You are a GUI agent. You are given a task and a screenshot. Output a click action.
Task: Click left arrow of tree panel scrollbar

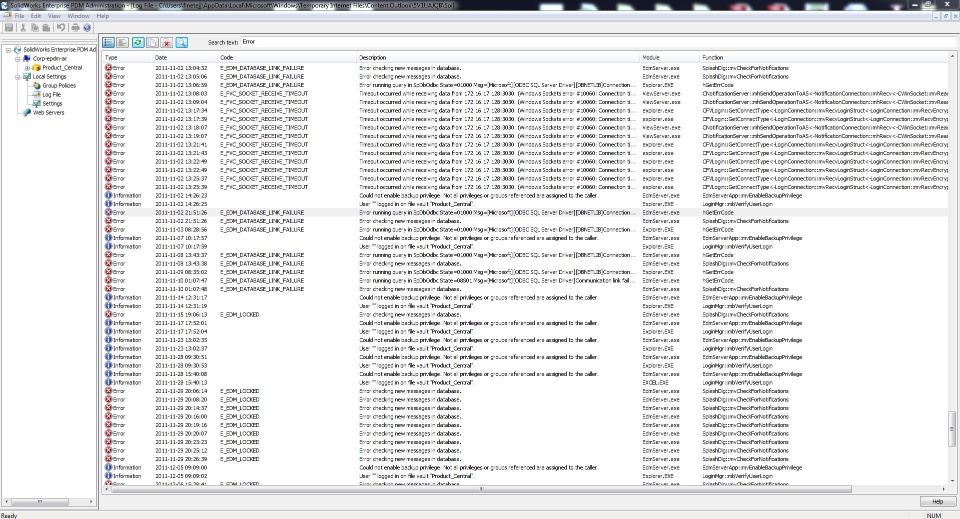click(x=7, y=501)
